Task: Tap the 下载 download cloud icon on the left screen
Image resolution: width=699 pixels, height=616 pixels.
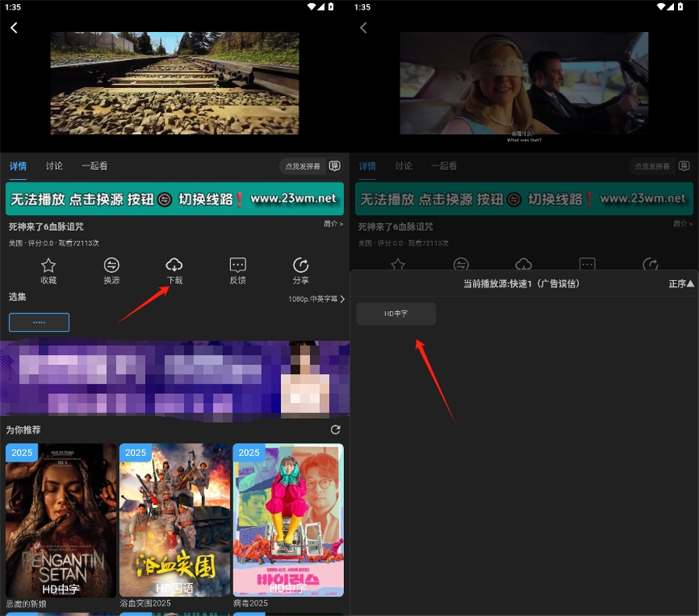Action: (174, 265)
